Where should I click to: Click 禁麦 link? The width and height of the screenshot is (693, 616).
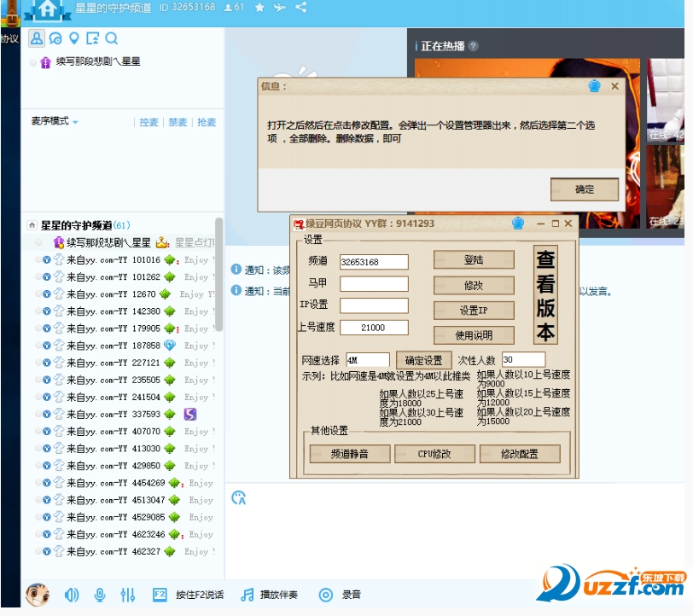pyautogui.click(x=178, y=122)
